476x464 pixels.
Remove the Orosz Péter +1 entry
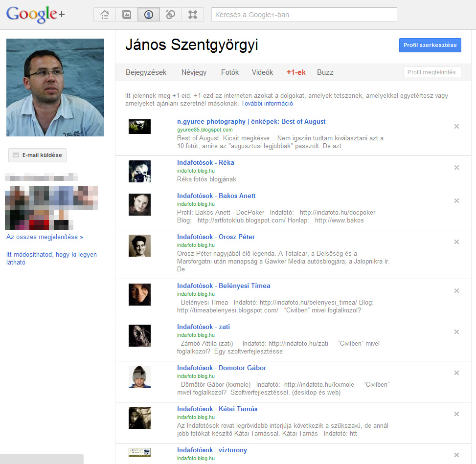point(456,242)
